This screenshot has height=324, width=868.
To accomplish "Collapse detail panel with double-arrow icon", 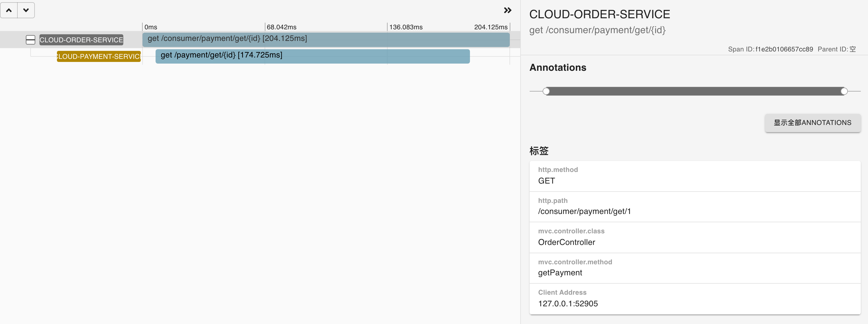I will (x=508, y=10).
